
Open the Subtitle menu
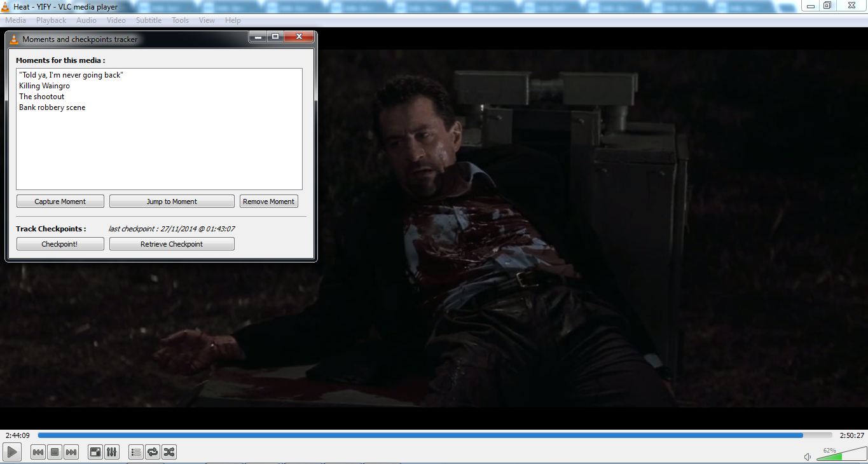pos(149,20)
